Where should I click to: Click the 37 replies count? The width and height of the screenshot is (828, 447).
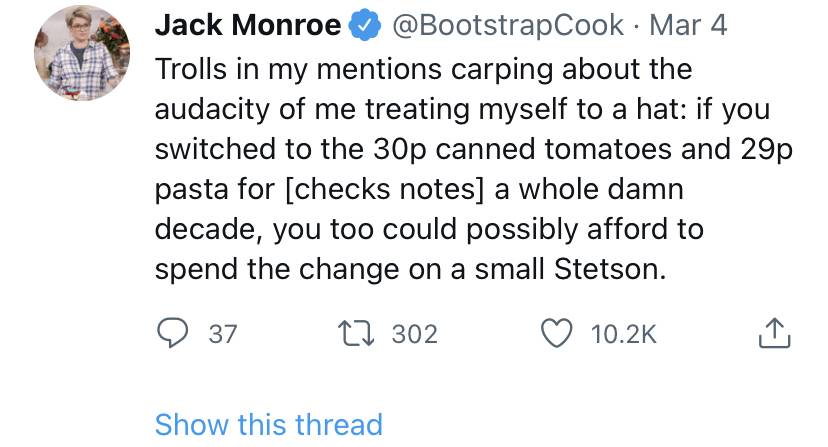tap(222, 334)
